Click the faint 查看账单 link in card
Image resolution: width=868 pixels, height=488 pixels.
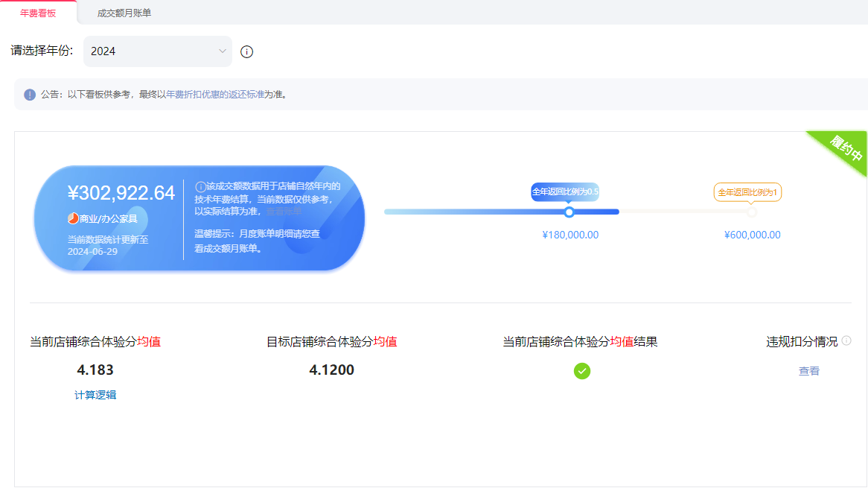(x=284, y=212)
